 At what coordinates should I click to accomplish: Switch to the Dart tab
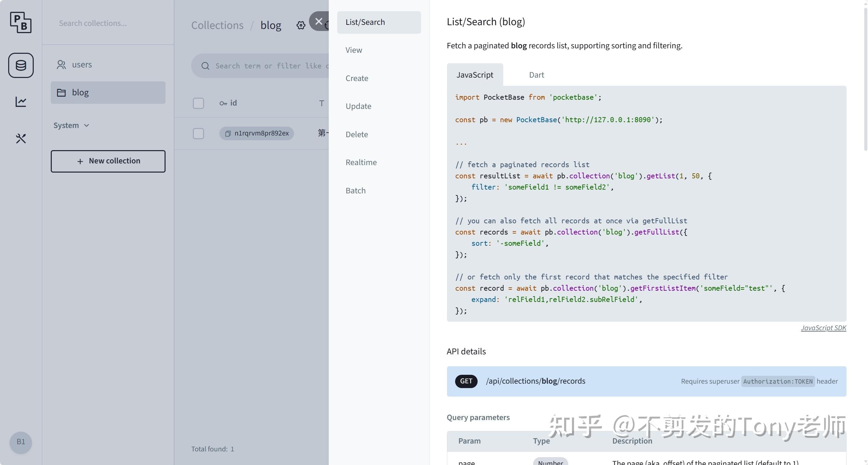click(x=537, y=75)
